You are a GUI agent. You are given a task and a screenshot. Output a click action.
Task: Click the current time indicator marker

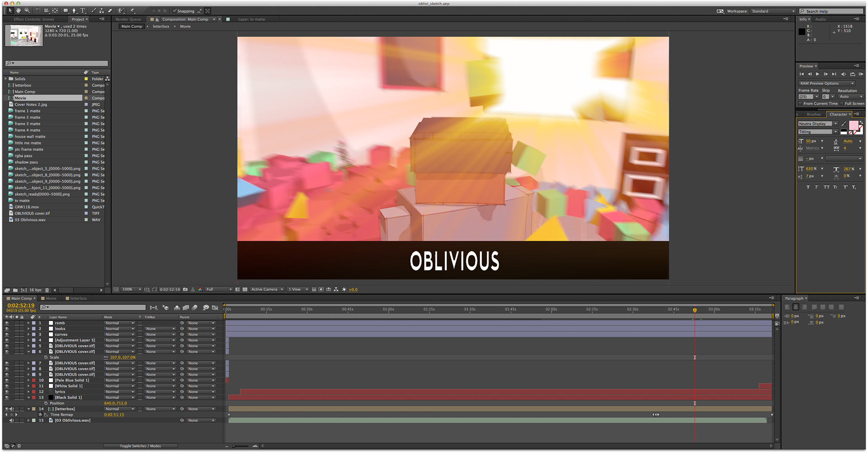(695, 310)
